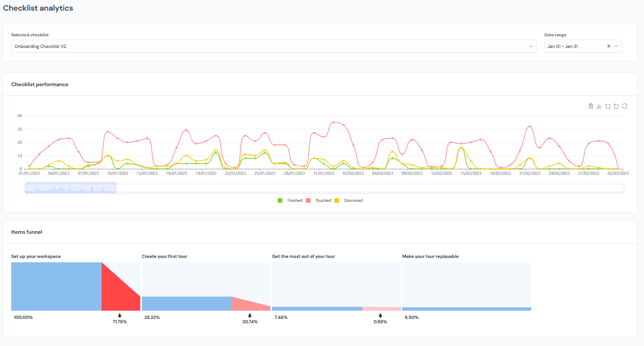The image size is (644, 346).
Task: Activate the box zoom tool on the chart
Action: [x=608, y=106]
